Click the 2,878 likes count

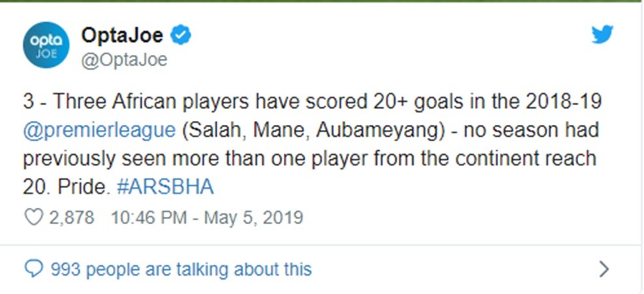(x=72, y=218)
